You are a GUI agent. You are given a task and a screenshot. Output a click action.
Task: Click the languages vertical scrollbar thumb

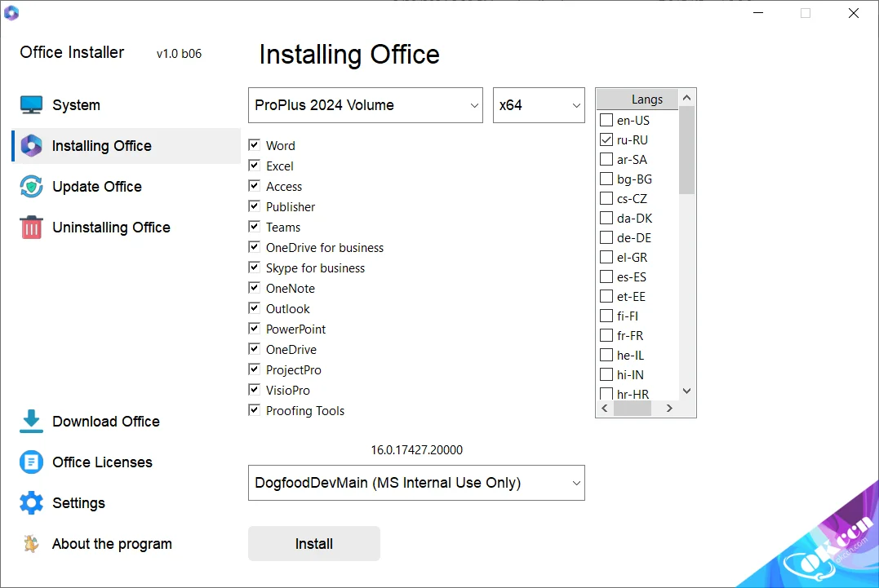[686, 150]
